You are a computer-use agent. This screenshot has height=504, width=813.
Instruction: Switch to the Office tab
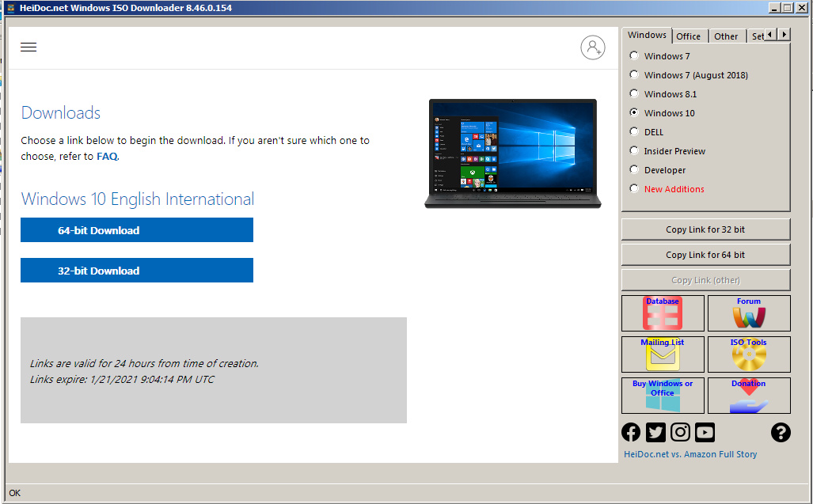[x=689, y=36]
